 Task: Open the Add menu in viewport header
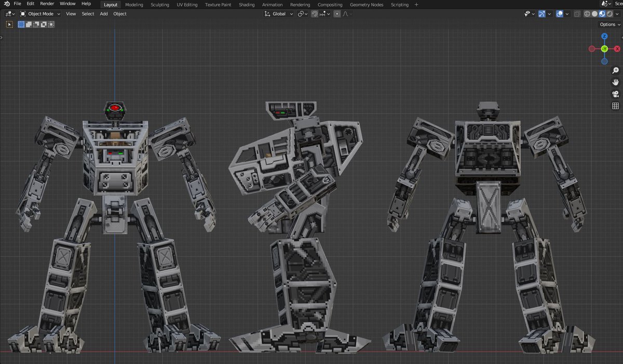click(x=104, y=14)
